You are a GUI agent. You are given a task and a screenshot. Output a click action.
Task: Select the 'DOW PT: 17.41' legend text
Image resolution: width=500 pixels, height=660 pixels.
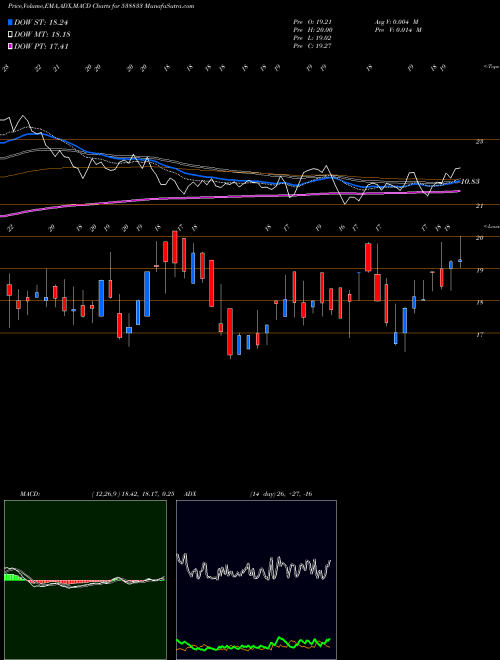tap(41, 47)
